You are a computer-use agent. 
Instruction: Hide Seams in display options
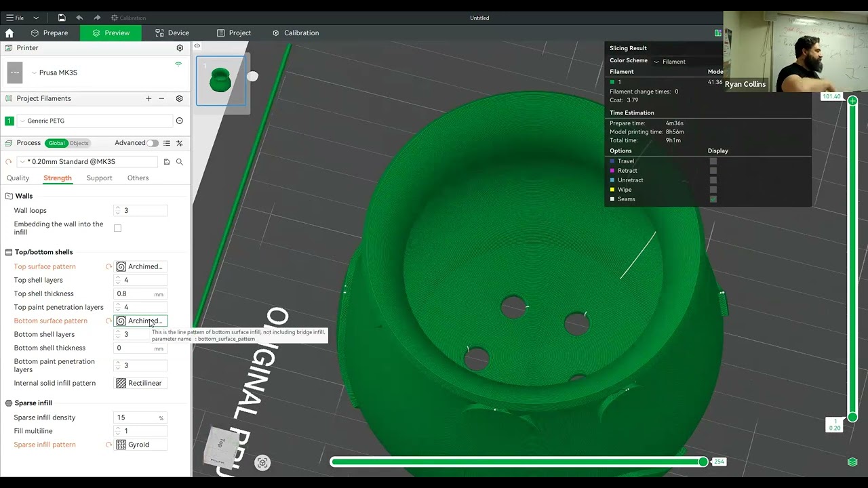[x=713, y=199]
